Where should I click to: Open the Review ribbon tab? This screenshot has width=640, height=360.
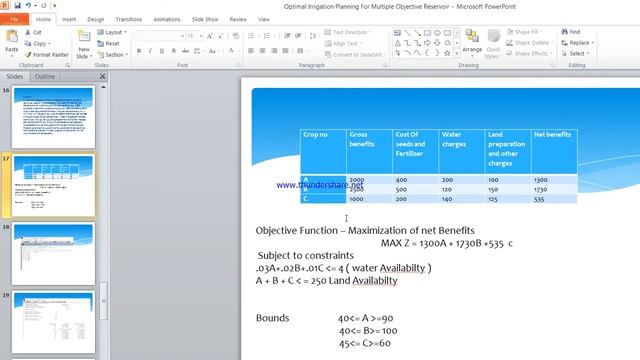tap(238, 19)
